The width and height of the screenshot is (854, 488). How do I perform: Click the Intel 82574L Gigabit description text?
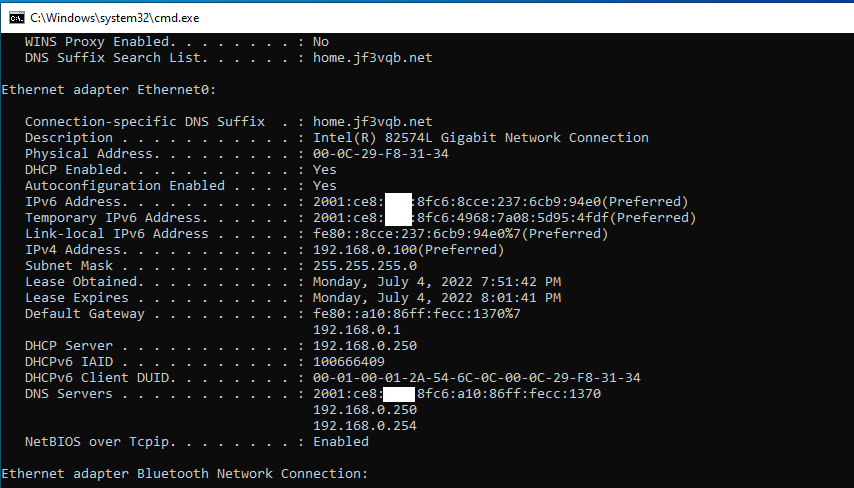point(481,138)
